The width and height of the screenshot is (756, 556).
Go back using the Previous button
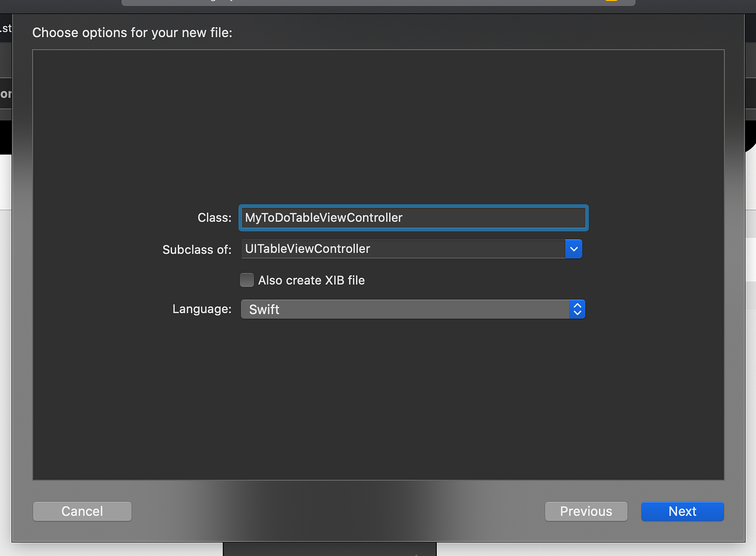pyautogui.click(x=586, y=511)
